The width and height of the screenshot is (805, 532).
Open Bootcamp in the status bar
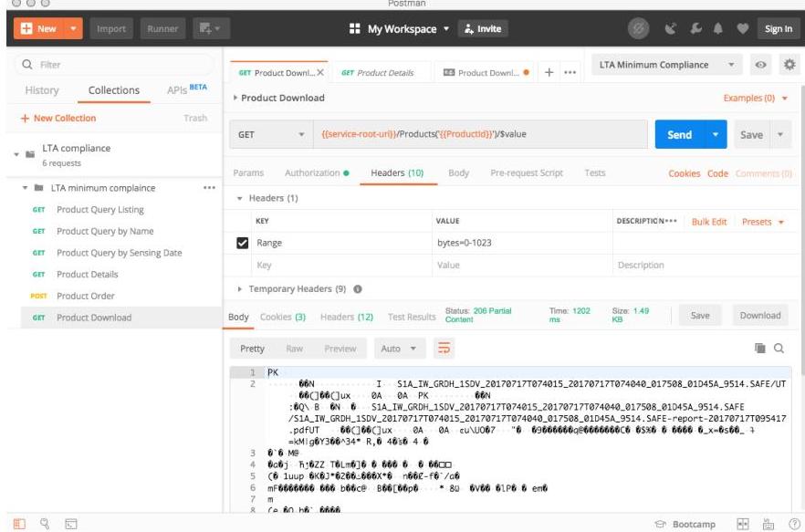(x=685, y=525)
